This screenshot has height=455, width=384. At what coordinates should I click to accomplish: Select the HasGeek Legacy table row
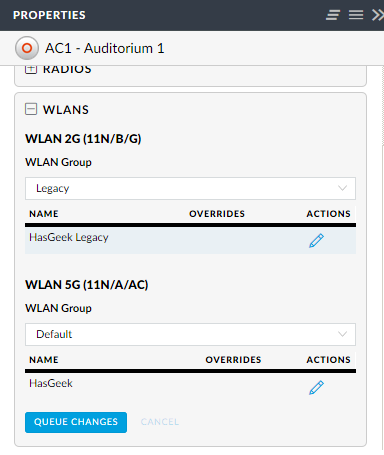click(190, 241)
